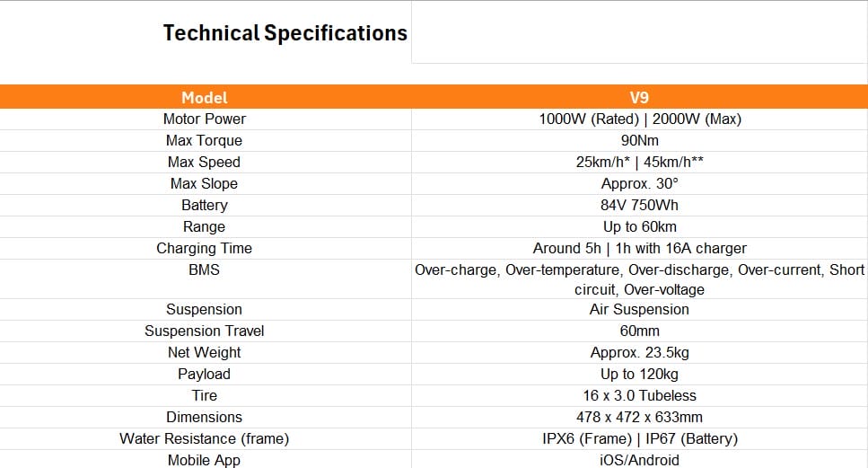The height and width of the screenshot is (468, 868).
Task: Select the Range label cell
Action: [205, 226]
